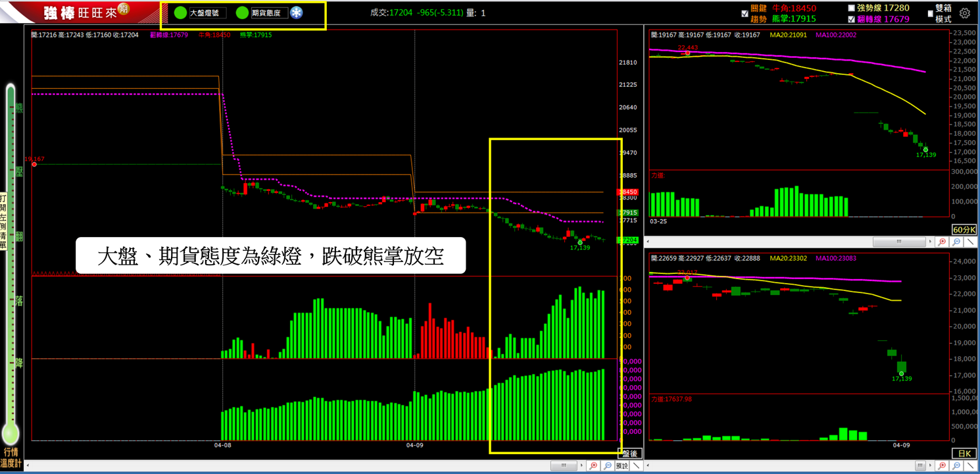
Task: Click the right arrow of the main chart scrollbar
Action: [581, 465]
